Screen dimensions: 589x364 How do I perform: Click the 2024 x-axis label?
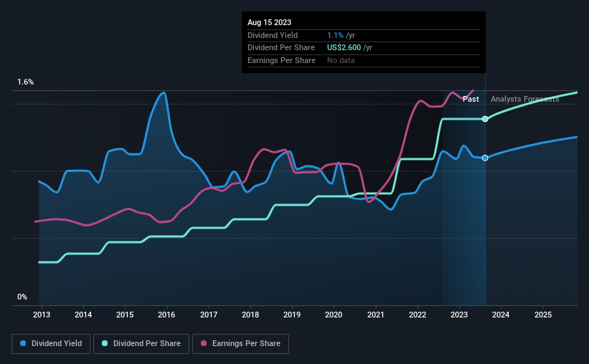pyautogui.click(x=501, y=315)
